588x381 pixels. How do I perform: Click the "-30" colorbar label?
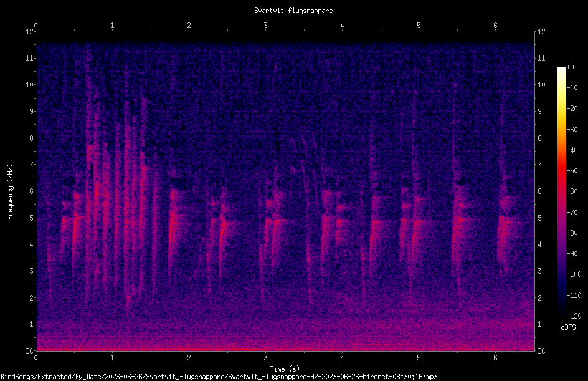click(x=572, y=130)
